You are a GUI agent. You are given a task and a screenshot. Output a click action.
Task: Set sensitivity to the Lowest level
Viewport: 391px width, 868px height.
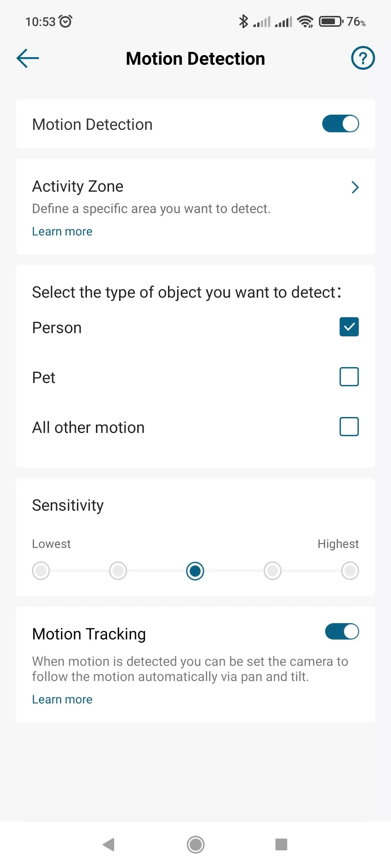click(x=41, y=571)
